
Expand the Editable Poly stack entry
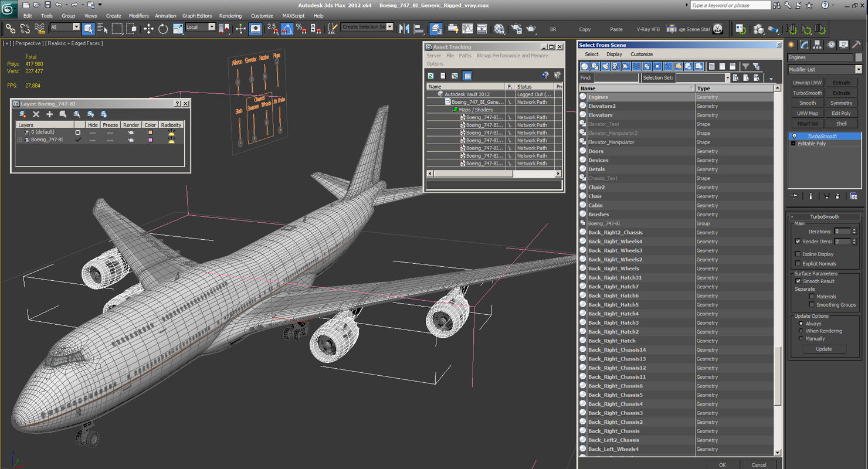click(794, 144)
